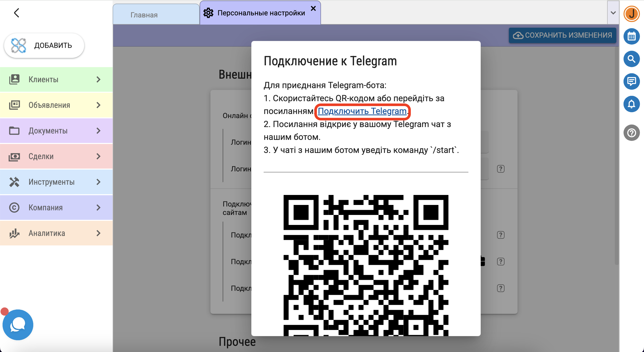Click the Telegram QR code image

(x=366, y=265)
